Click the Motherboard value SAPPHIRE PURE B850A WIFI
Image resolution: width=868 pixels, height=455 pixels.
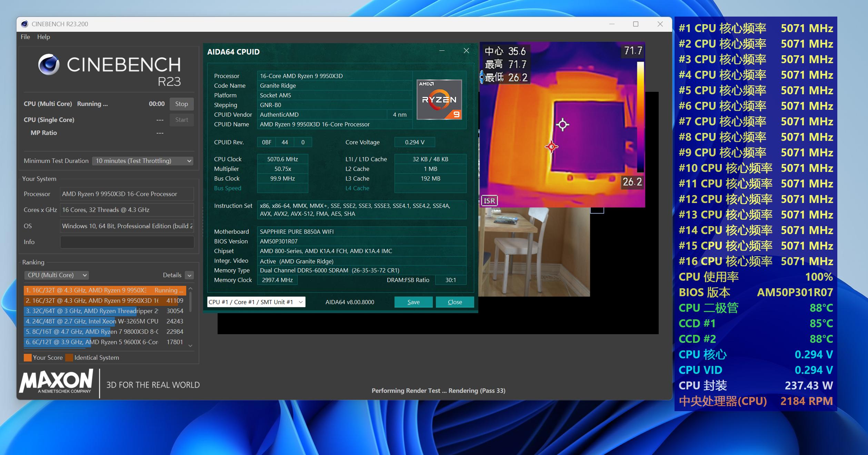362,232
